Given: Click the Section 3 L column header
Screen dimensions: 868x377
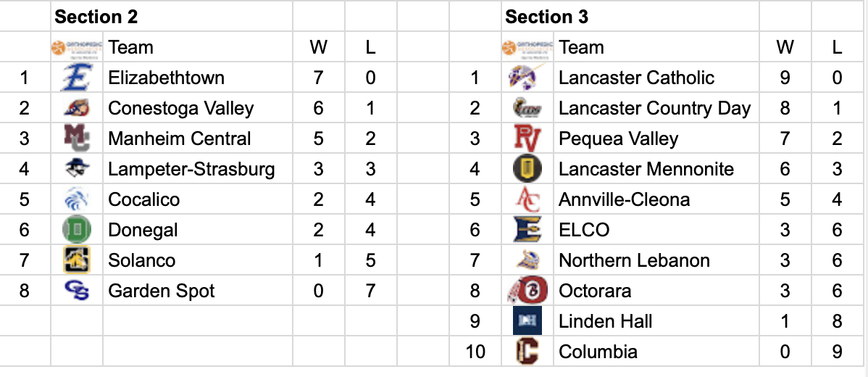Looking at the screenshot, I should pyautogui.click(x=838, y=47).
